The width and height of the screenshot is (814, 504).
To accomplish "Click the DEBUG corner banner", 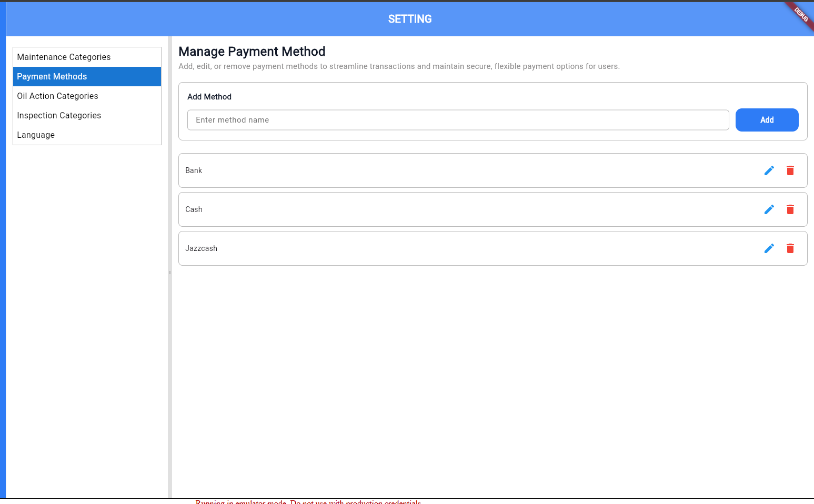I will tap(801, 14).
